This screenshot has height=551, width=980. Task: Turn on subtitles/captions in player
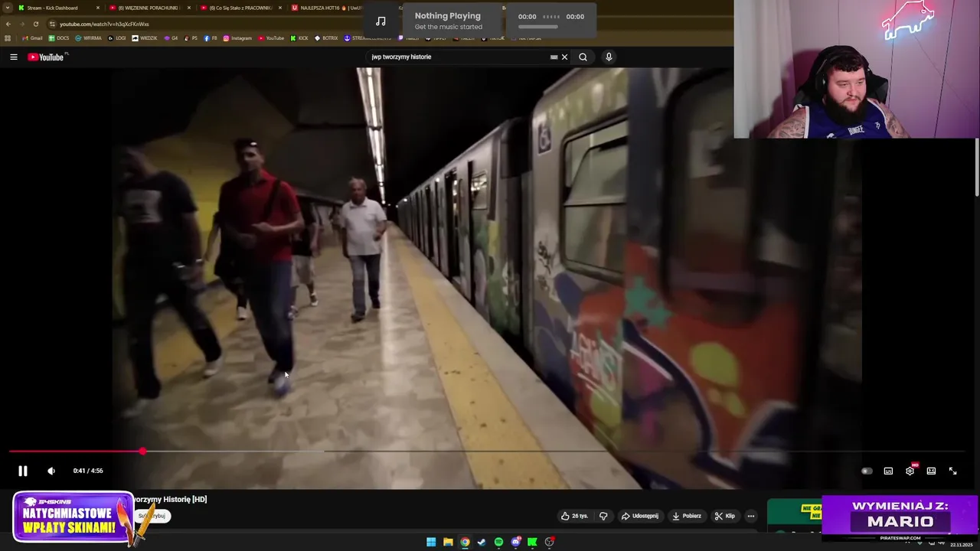[888, 471]
